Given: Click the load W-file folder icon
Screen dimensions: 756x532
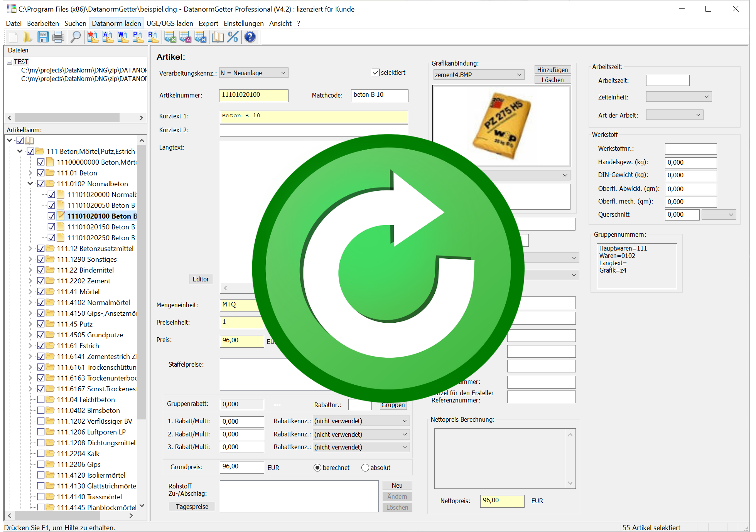Looking at the screenshot, I should pos(123,37).
